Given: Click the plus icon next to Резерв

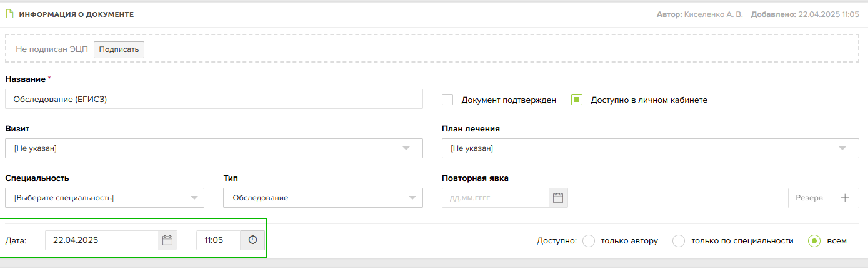Looking at the screenshot, I should (x=845, y=198).
